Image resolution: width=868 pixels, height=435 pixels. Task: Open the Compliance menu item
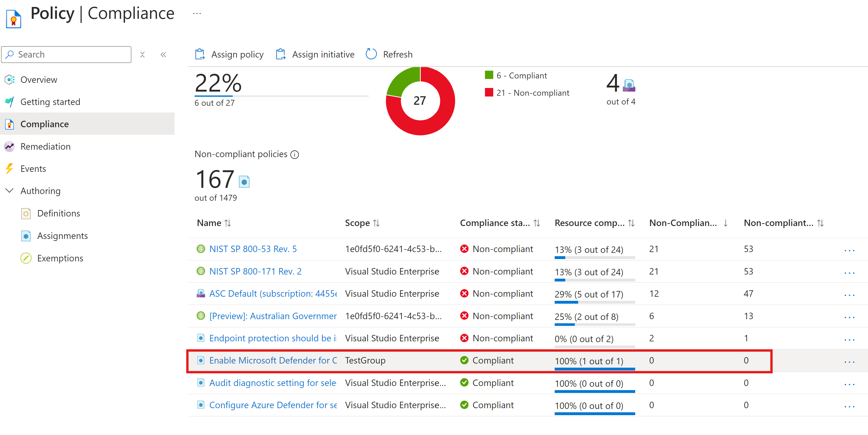(87, 124)
